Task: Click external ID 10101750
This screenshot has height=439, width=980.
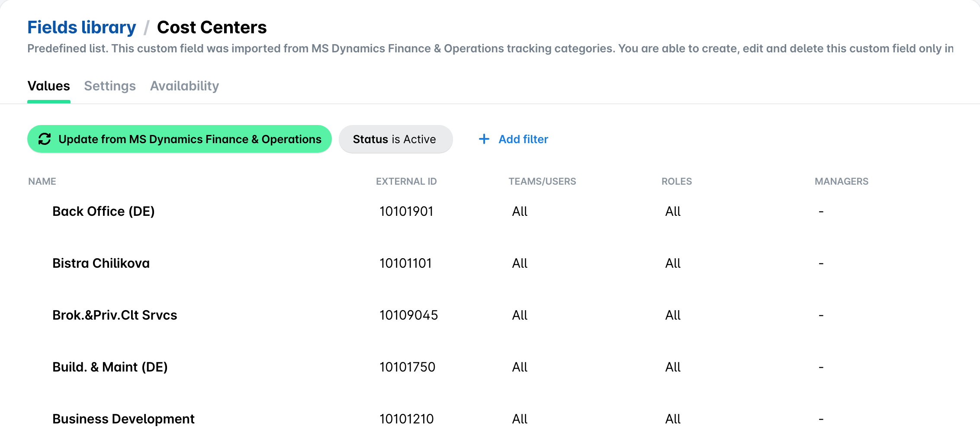Action: coord(407,367)
